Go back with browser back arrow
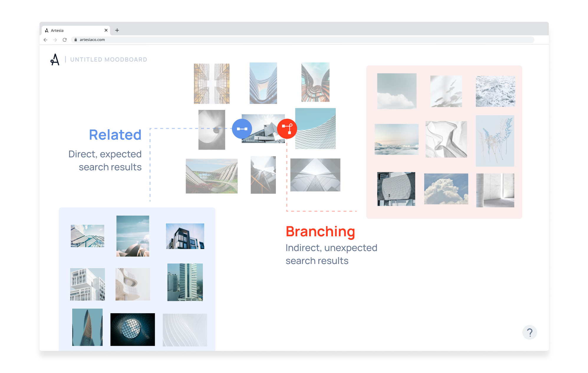Viewport: 588px width, 373px height. [45, 40]
